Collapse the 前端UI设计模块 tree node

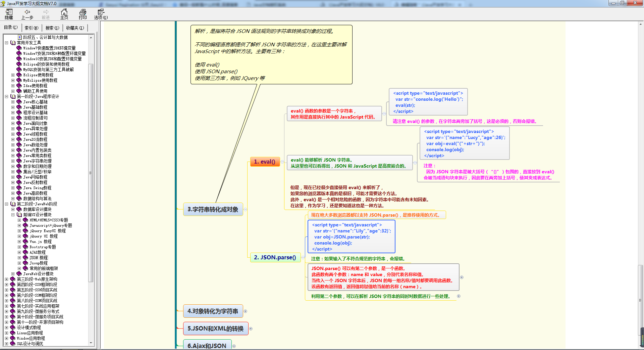(13, 215)
